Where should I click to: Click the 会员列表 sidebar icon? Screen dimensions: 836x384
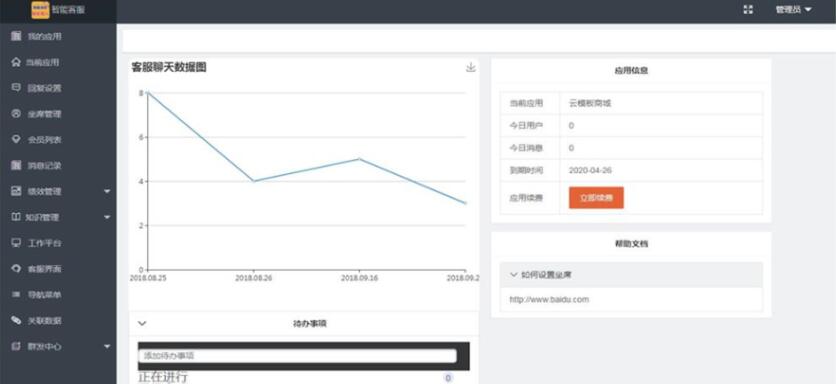click(x=16, y=139)
